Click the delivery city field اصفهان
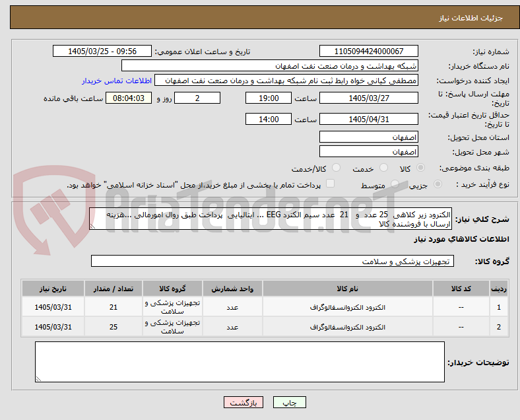Viewport: 520px width, 420px height. pyautogui.click(x=368, y=152)
